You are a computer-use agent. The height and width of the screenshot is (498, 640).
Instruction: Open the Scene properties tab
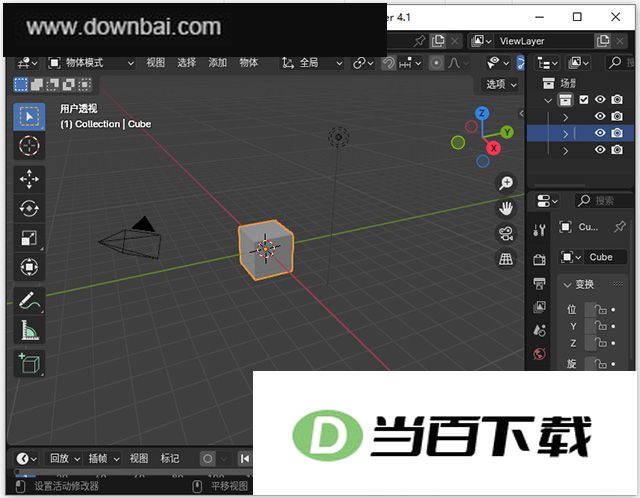tap(539, 330)
